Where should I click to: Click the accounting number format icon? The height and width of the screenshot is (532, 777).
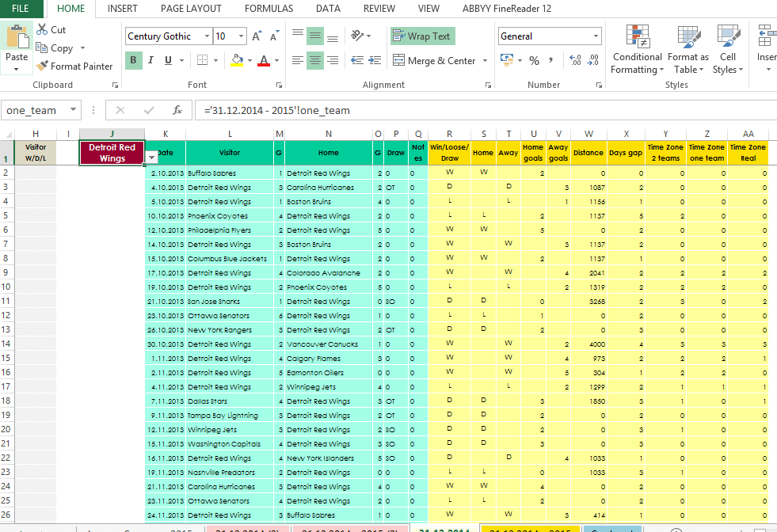point(507,60)
